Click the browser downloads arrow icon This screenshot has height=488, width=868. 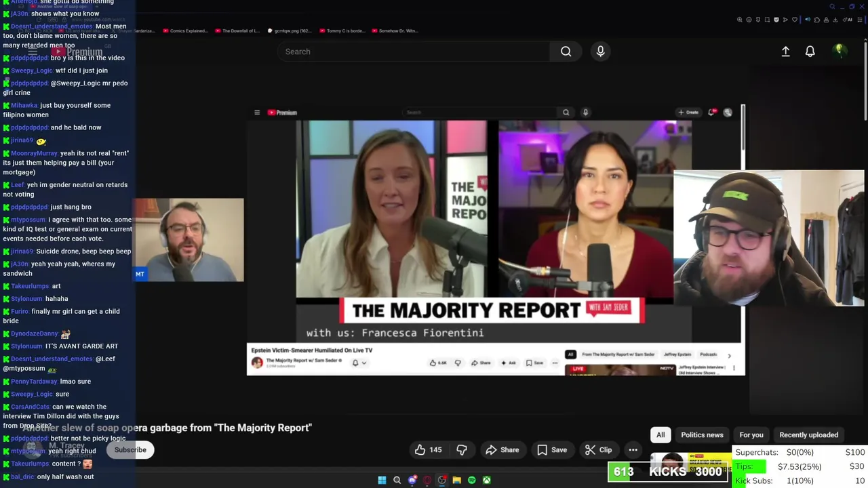pyautogui.click(x=835, y=20)
